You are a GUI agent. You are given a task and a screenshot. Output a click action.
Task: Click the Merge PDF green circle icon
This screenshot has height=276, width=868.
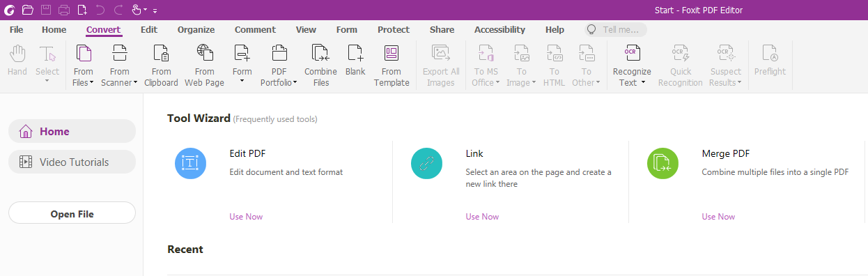point(662,162)
